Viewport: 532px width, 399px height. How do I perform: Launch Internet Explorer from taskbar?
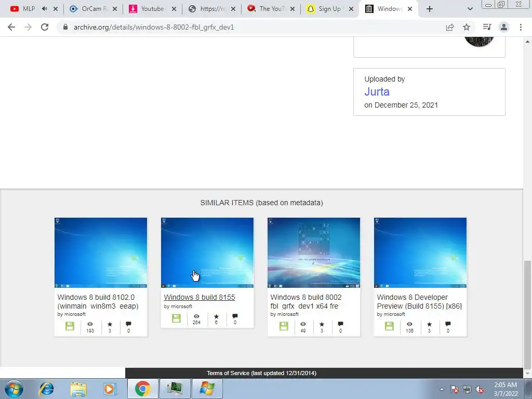click(46, 389)
